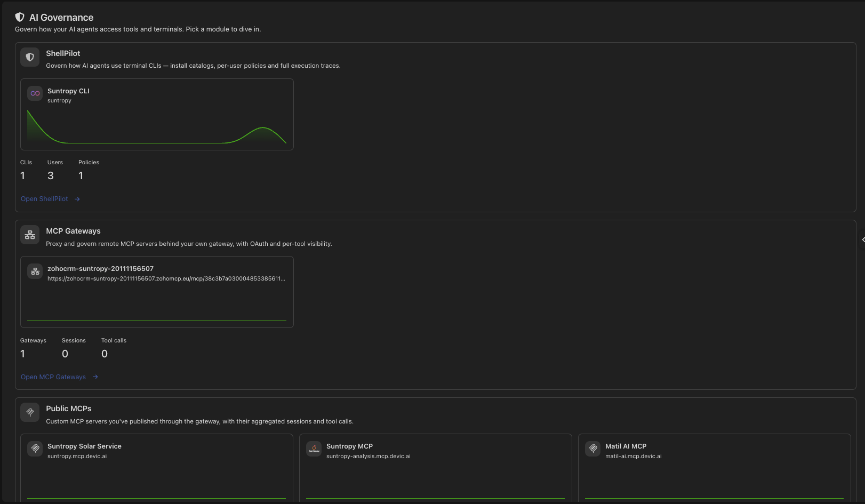Image resolution: width=865 pixels, height=504 pixels.
Task: Click the MCP Gateways network icon
Action: tap(30, 235)
